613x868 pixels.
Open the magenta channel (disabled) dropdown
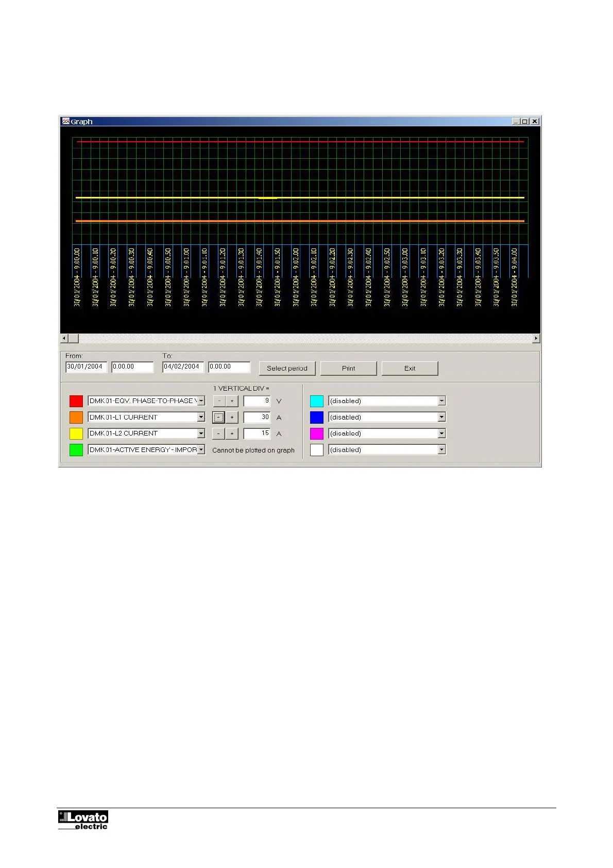(441, 433)
